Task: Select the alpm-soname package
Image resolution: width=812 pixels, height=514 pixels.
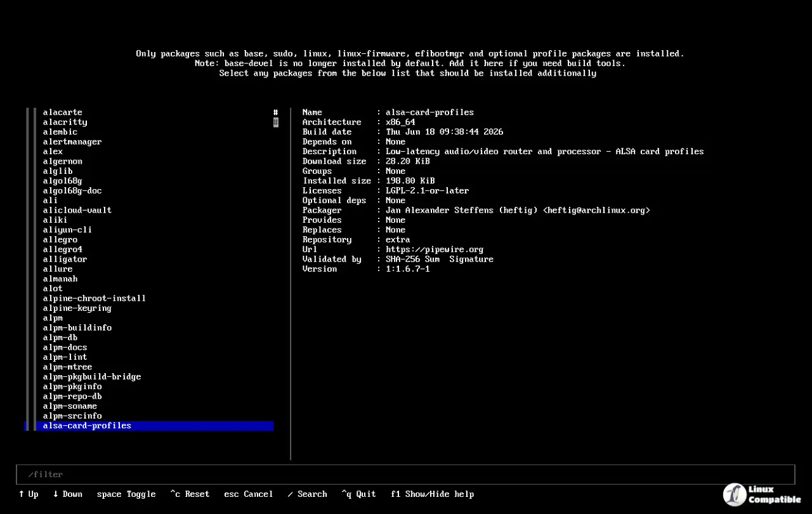Action: (x=70, y=406)
